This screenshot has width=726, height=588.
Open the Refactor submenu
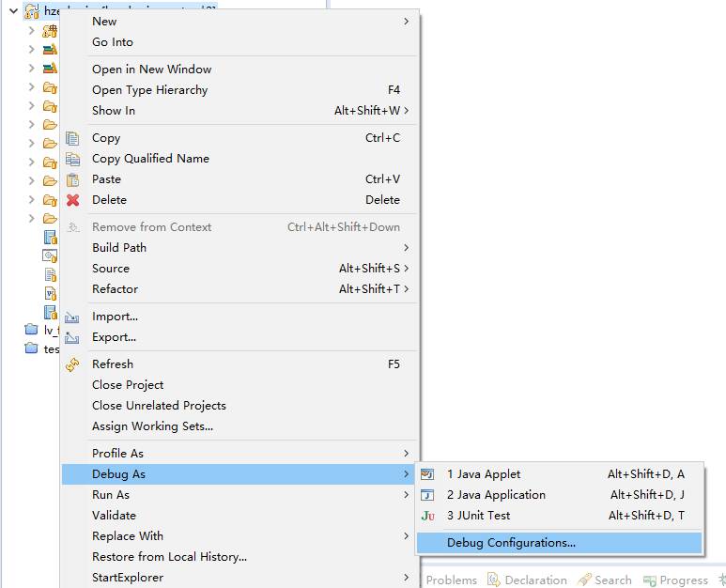click(x=239, y=289)
